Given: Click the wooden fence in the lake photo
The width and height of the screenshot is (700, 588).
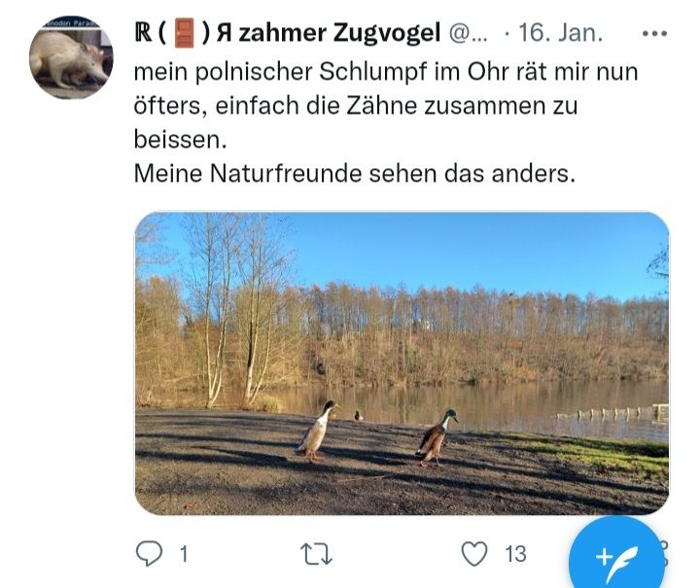Looking at the screenshot, I should click(613, 413).
